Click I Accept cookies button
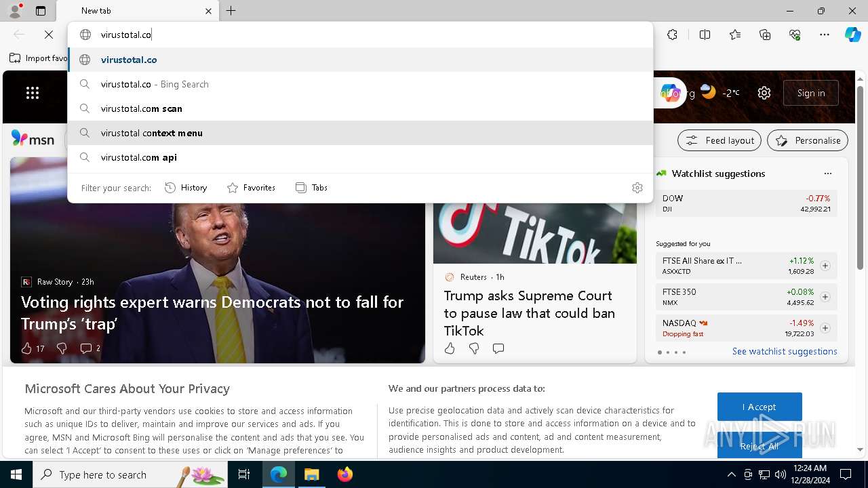This screenshot has height=488, width=868. click(759, 407)
